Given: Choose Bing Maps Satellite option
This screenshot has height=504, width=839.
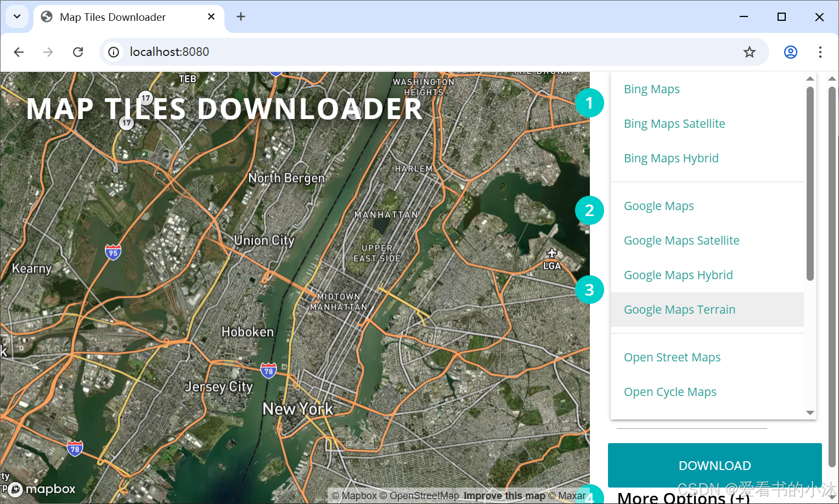Looking at the screenshot, I should 707,124.
